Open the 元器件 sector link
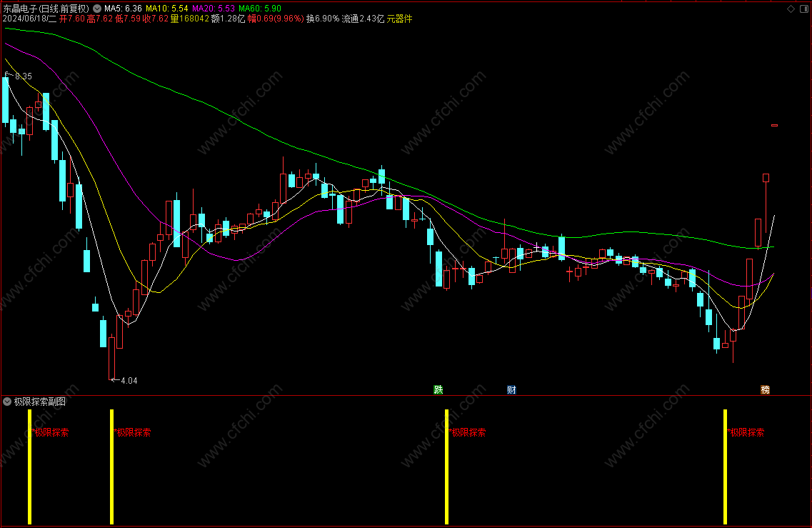Screen dimensions: 812x528 400,19
